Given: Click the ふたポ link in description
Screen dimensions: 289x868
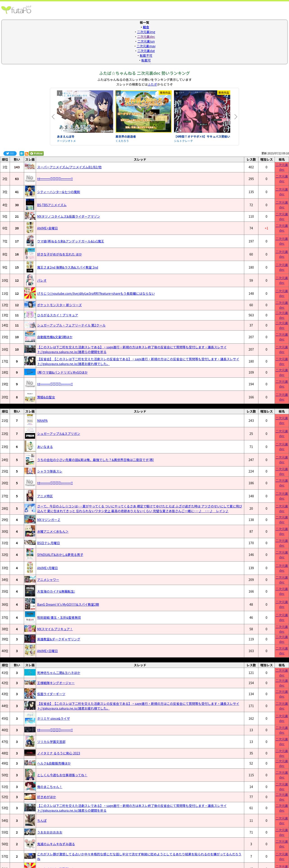Looking at the screenshot, I should [x=152, y=84].
